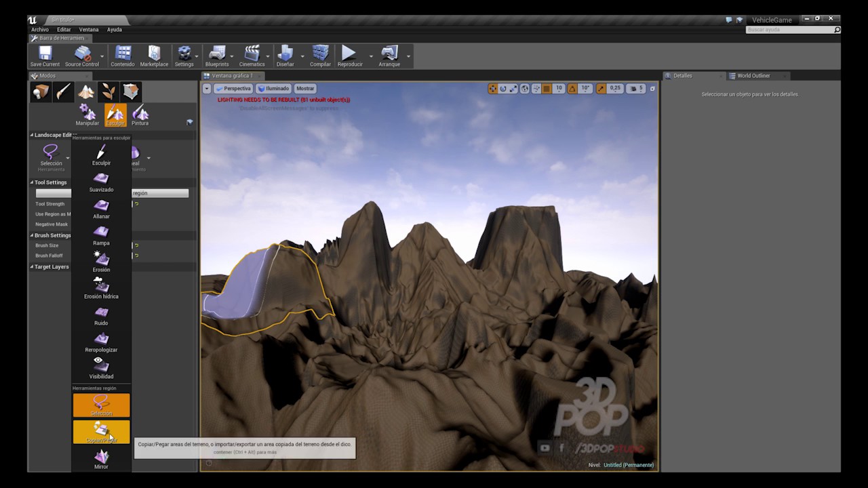Open Source Control from the toolbar

pos(82,56)
